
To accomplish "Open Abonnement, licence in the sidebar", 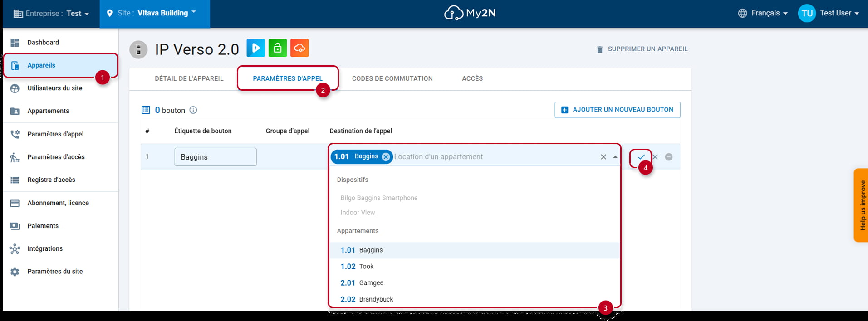I will click(x=60, y=203).
